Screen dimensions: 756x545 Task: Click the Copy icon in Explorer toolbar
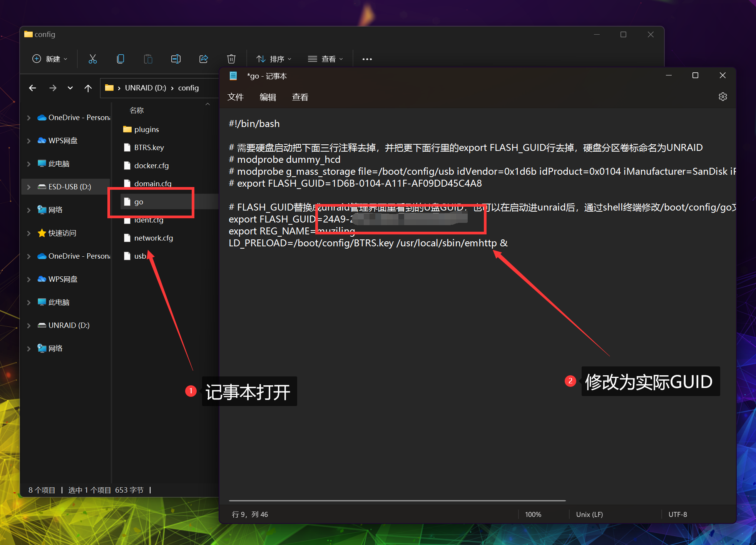[120, 59]
